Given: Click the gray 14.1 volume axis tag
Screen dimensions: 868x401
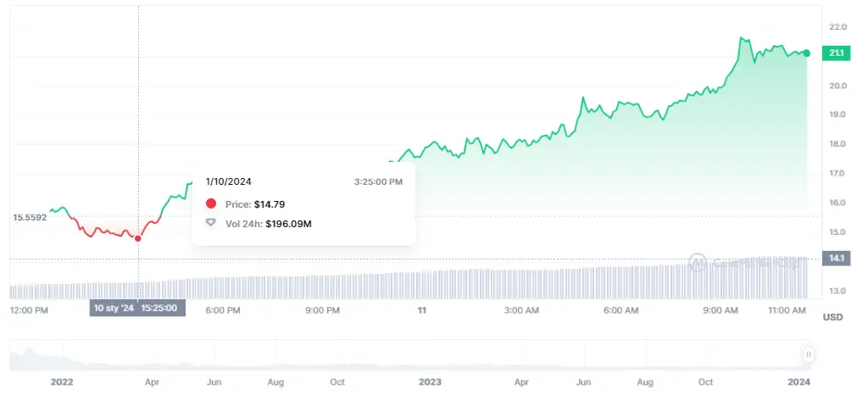Looking at the screenshot, I should pos(836,259).
